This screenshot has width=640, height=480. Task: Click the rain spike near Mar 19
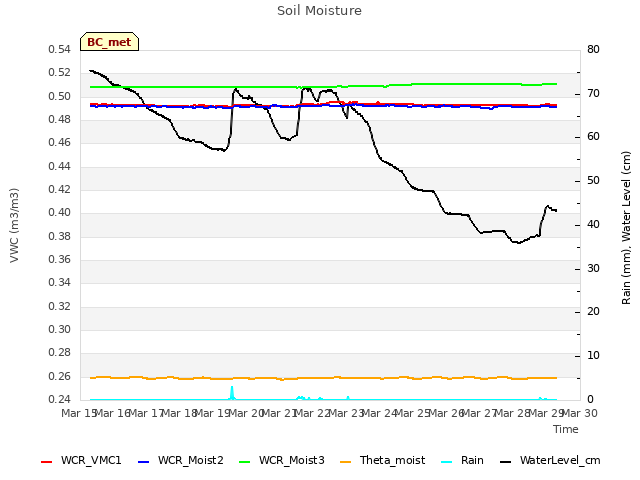pyautogui.click(x=232, y=392)
